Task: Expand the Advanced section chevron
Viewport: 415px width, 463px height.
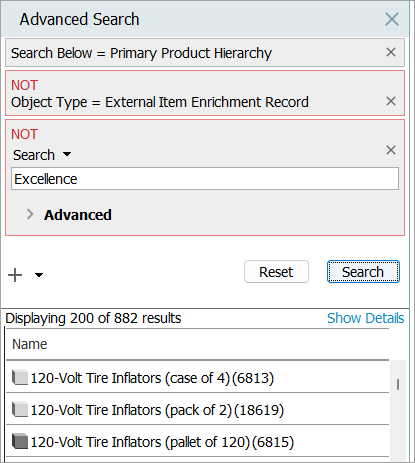Action: 30,214
